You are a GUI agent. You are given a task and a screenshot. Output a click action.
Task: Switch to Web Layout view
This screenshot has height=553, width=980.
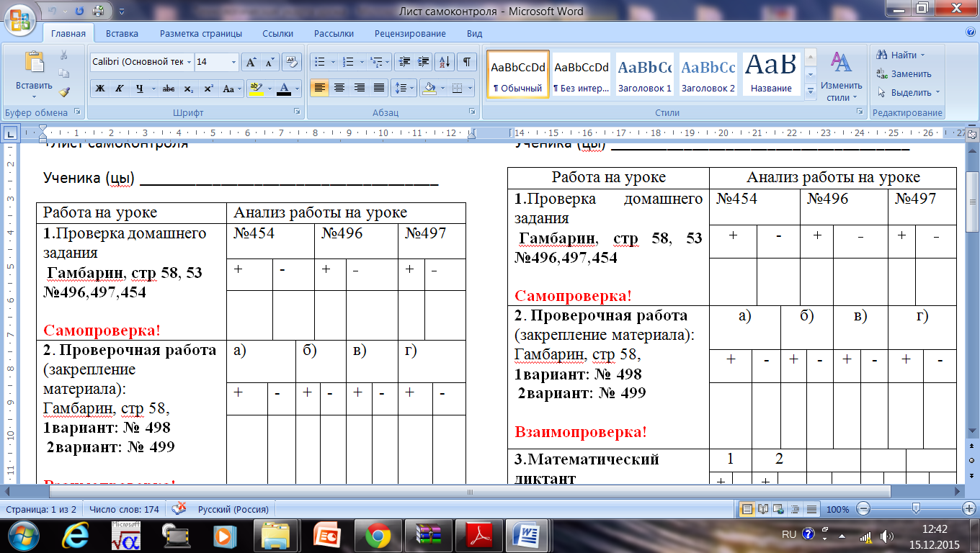(780, 509)
